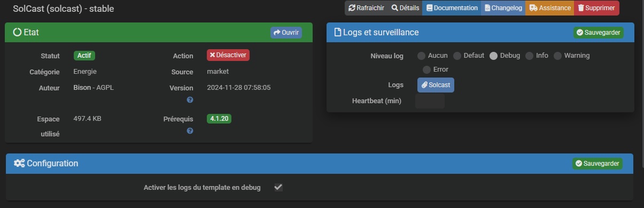
Task: Select the Error log level
Action: (426, 70)
